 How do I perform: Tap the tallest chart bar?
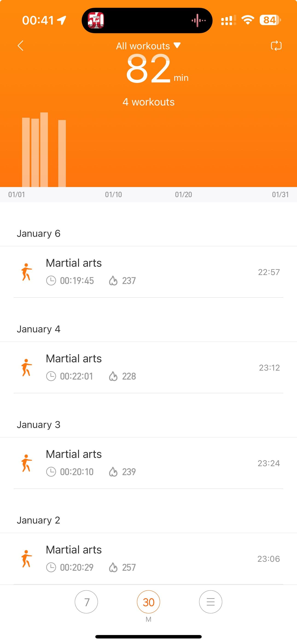click(44, 150)
